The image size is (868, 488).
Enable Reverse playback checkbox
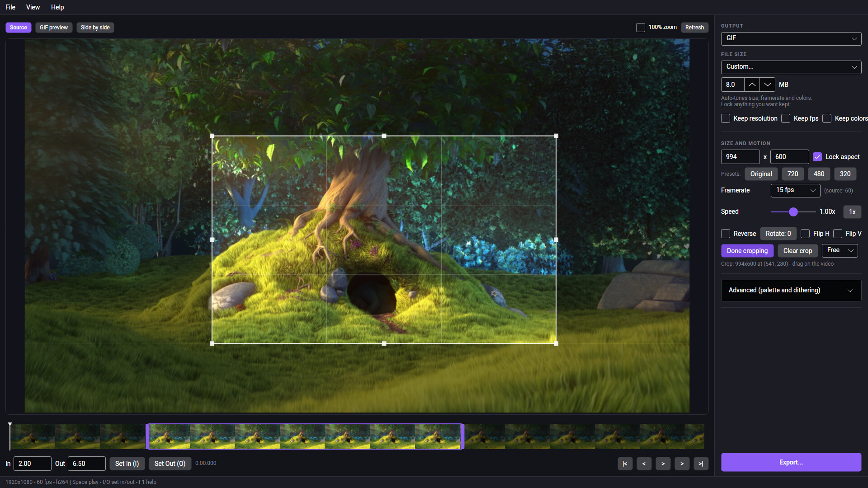(x=725, y=234)
